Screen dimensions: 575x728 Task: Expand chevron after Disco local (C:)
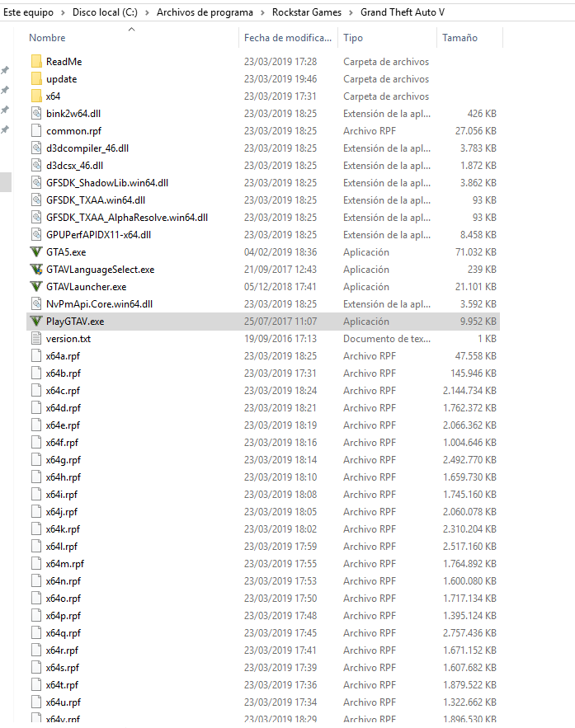click(x=147, y=12)
